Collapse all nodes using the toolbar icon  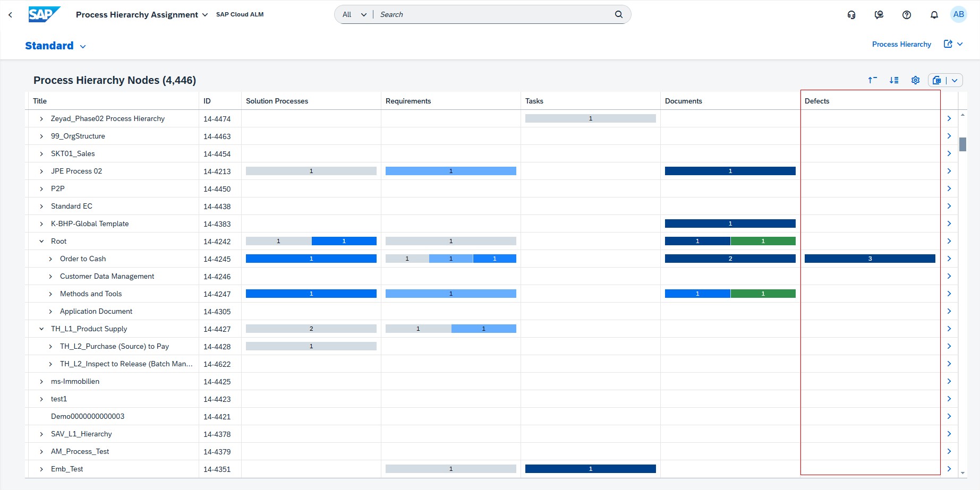872,80
